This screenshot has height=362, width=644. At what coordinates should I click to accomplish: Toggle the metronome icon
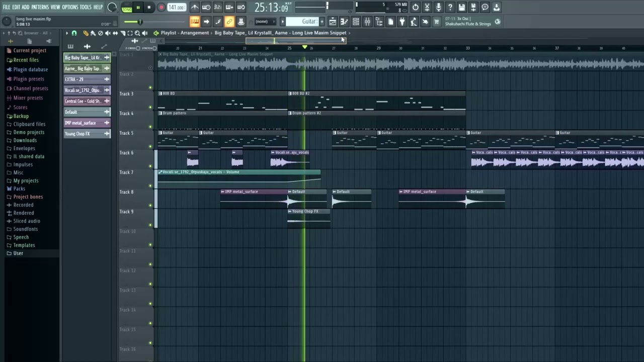point(195,7)
